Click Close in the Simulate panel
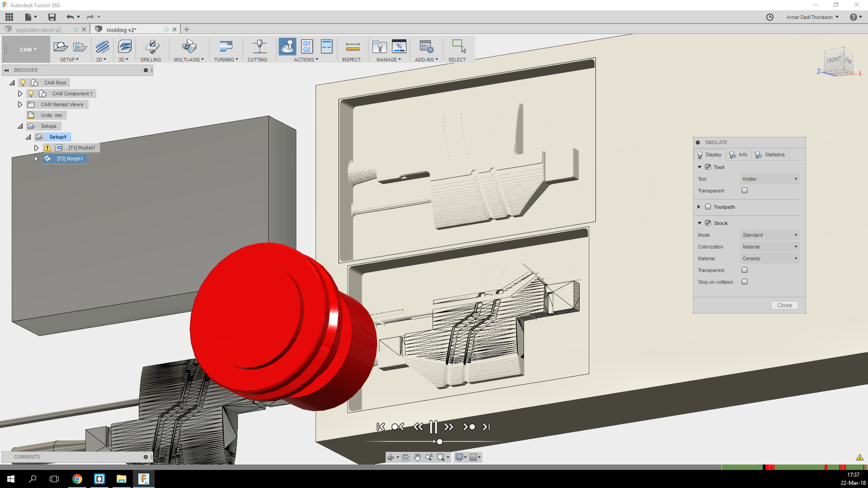 coord(784,305)
